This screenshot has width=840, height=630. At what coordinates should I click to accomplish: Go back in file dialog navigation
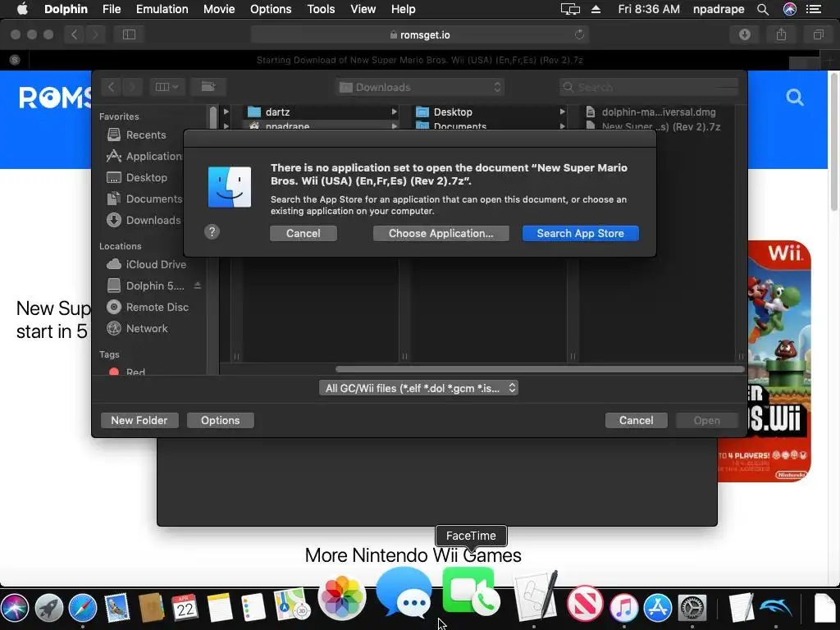(x=111, y=87)
